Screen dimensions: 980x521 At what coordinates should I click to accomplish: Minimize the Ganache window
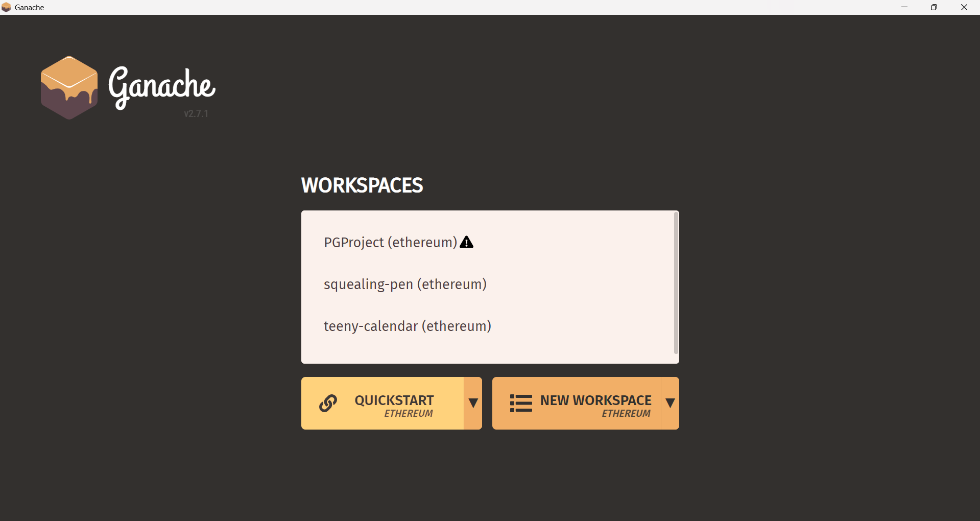(x=904, y=7)
